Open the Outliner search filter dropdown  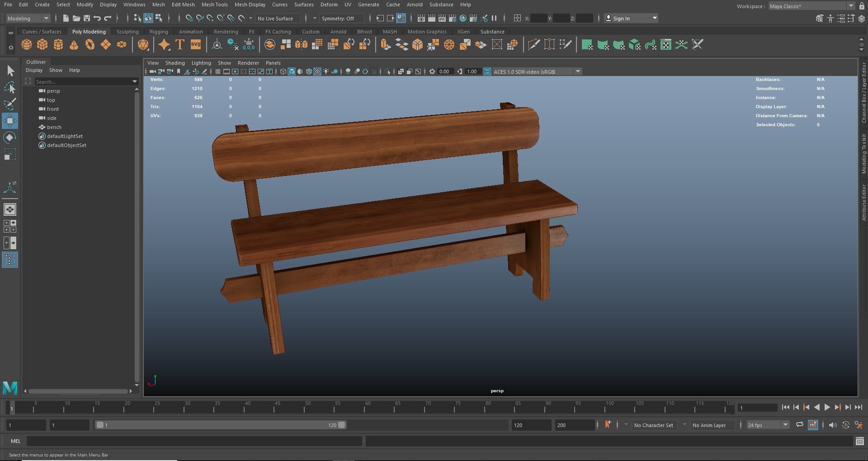click(135, 82)
